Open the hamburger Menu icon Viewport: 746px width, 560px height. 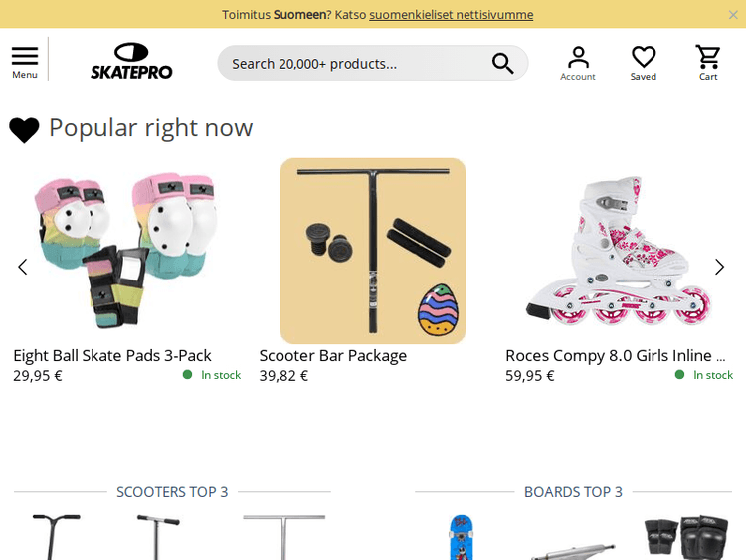pyautogui.click(x=25, y=62)
